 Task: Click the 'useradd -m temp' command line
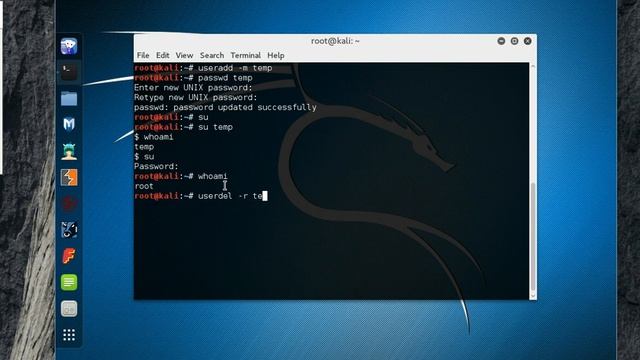pyautogui.click(x=203, y=68)
